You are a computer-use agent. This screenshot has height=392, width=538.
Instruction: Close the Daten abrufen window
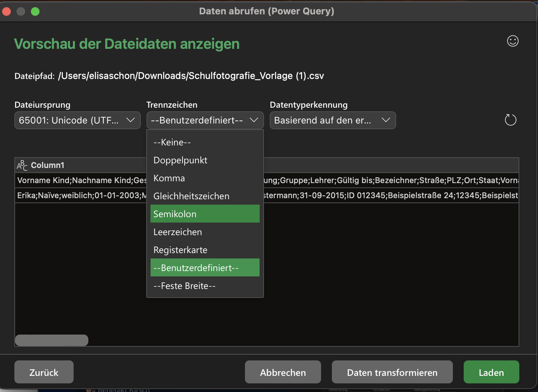tap(6, 11)
